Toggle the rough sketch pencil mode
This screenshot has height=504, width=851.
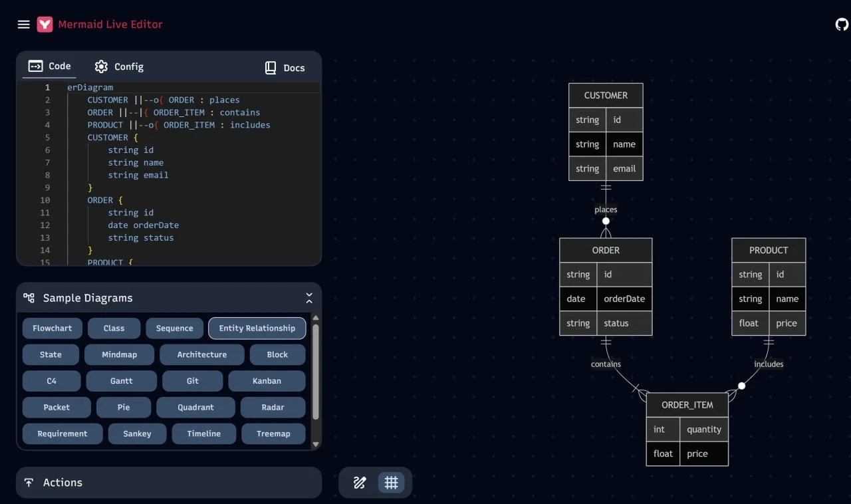(x=360, y=483)
